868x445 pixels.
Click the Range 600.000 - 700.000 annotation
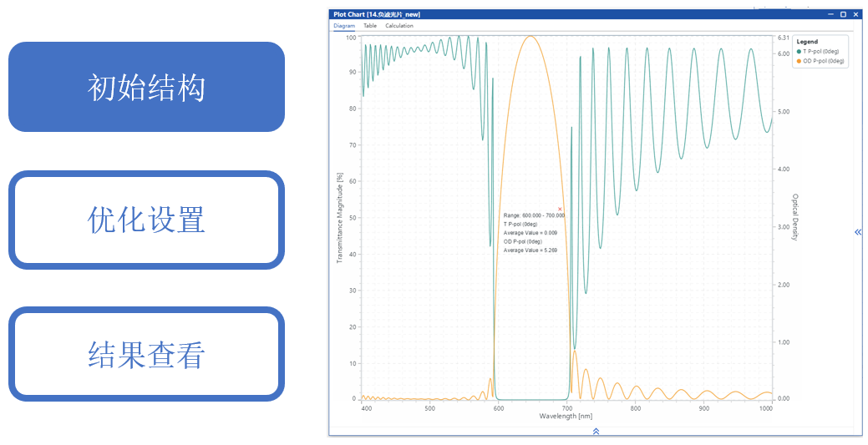tap(534, 215)
